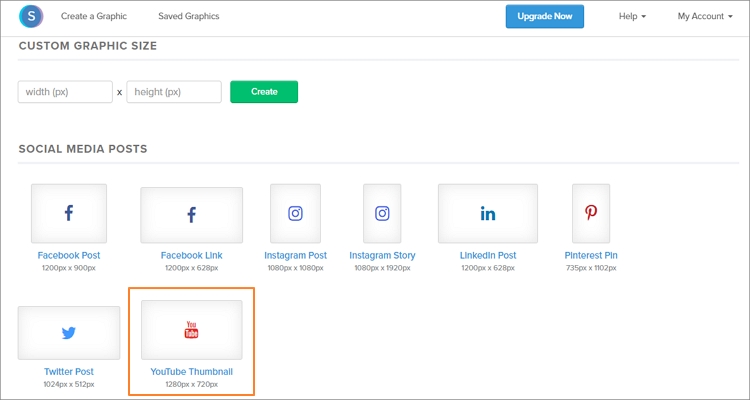This screenshot has height=400, width=750.
Task: Select the Instagram Story thumbnail icon
Action: pyautogui.click(x=382, y=213)
